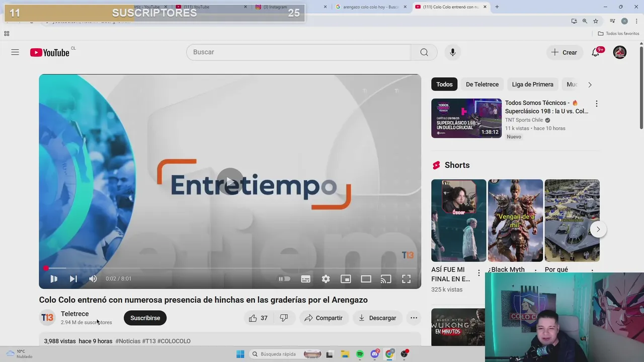Open OBS Studio from the taskbar
644x362 pixels.
click(404, 354)
